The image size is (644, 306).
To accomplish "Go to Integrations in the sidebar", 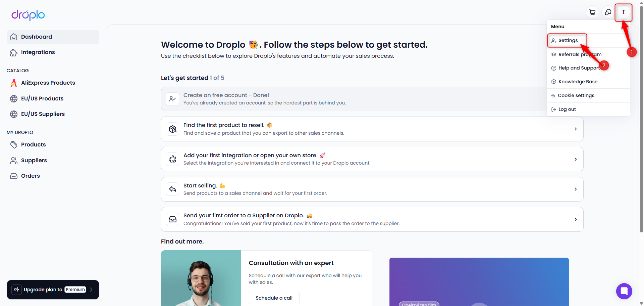I will point(53,52).
